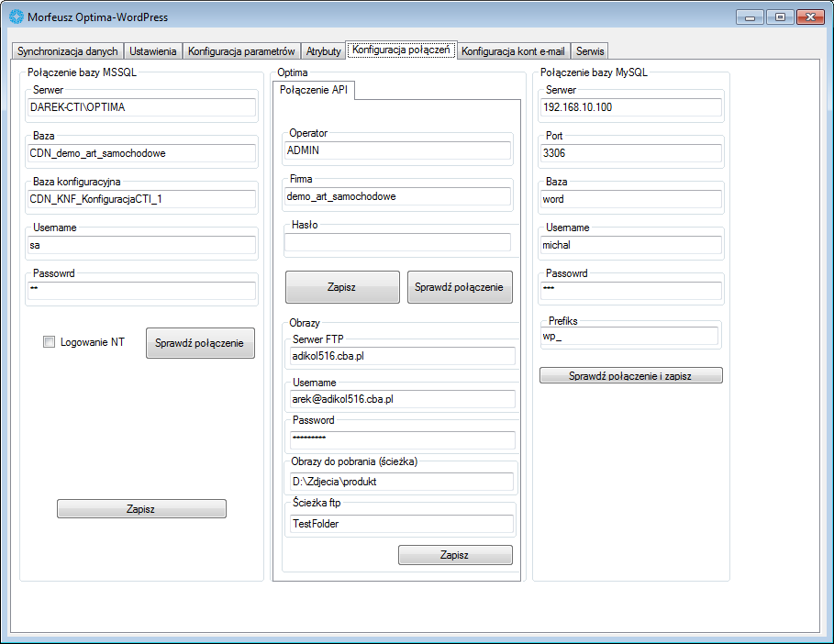Viewport: 834px width, 644px height.
Task: Go to the Serwis tab
Action: [x=590, y=51]
